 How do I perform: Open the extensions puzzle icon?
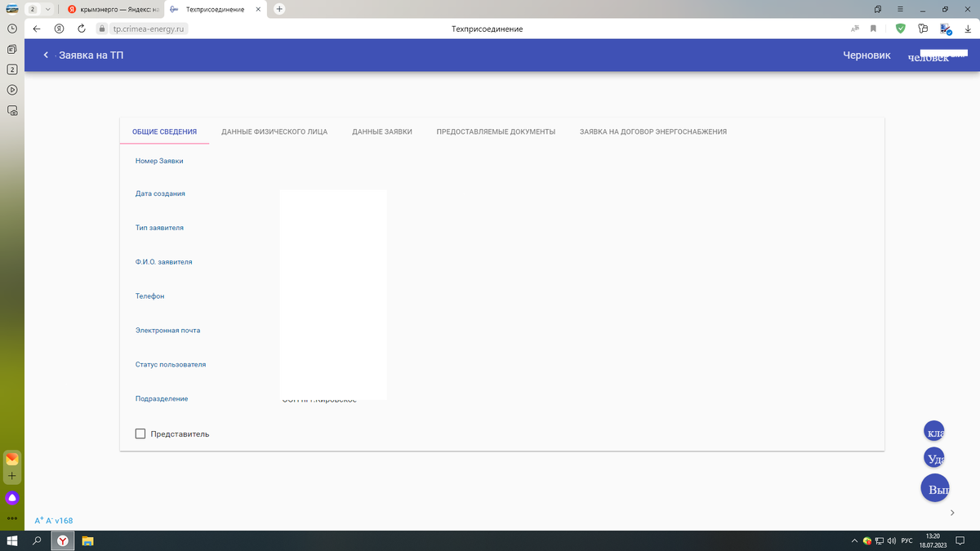click(x=923, y=29)
